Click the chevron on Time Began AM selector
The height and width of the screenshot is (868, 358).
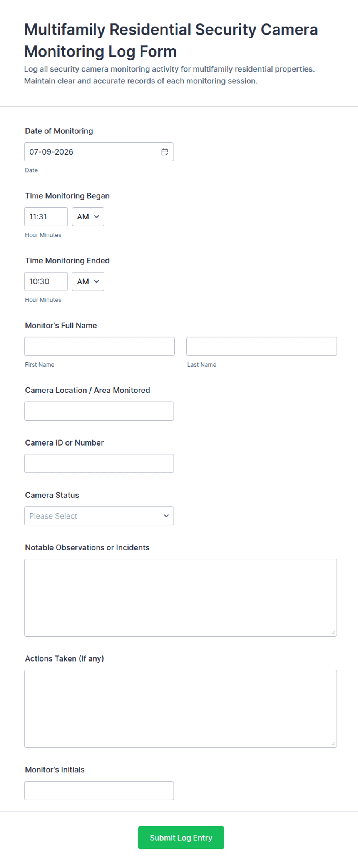point(97,216)
